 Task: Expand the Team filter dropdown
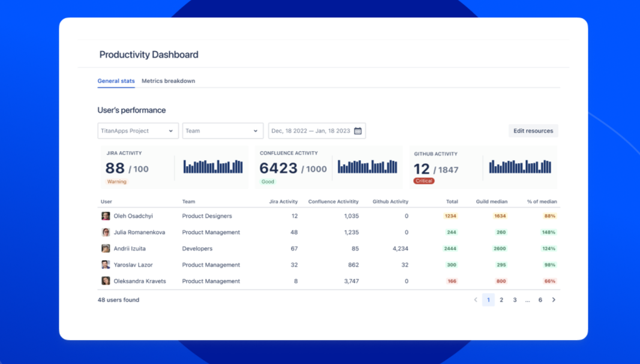click(223, 131)
